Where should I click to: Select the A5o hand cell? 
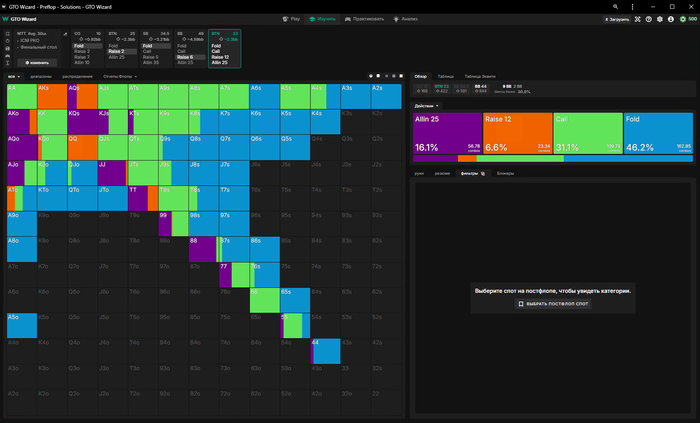[22, 325]
